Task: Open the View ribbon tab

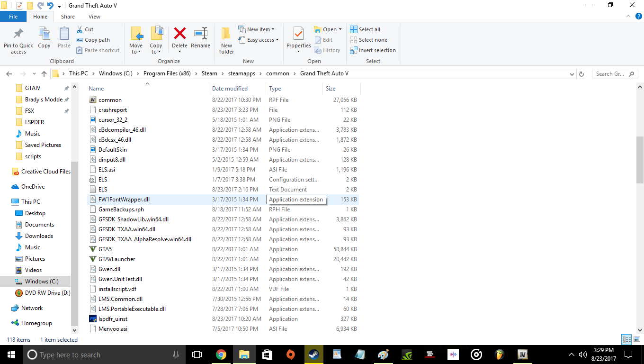Action: coord(94,17)
